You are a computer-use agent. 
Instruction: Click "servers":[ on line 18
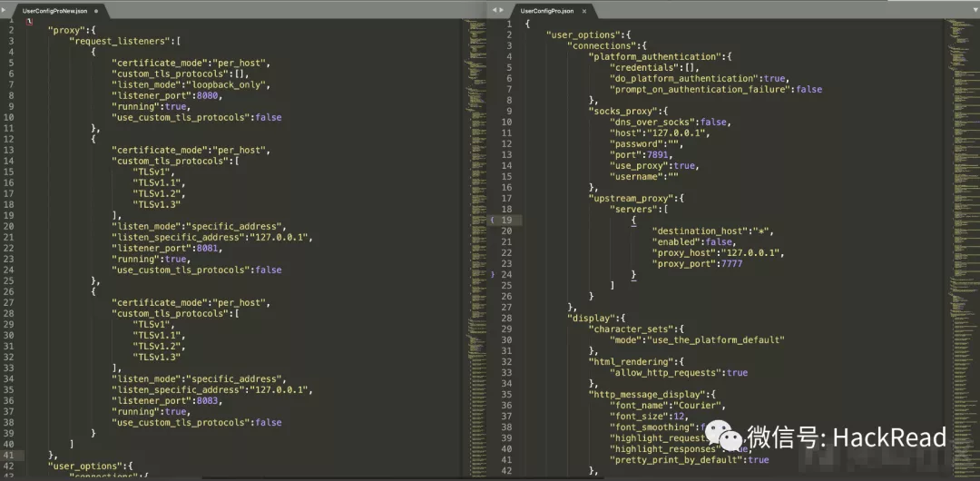(639, 210)
